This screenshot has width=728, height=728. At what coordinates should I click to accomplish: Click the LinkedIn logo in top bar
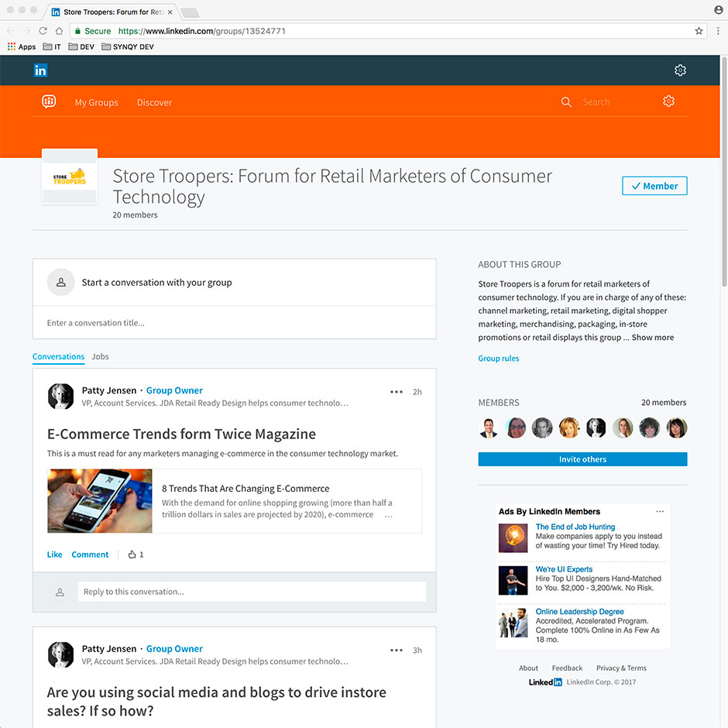click(40, 70)
